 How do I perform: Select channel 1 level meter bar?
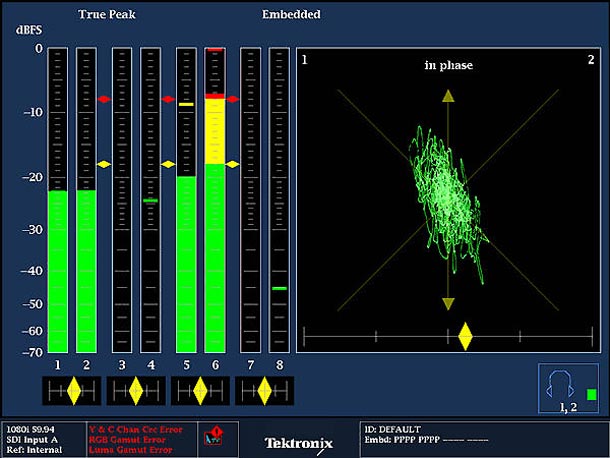click(58, 200)
